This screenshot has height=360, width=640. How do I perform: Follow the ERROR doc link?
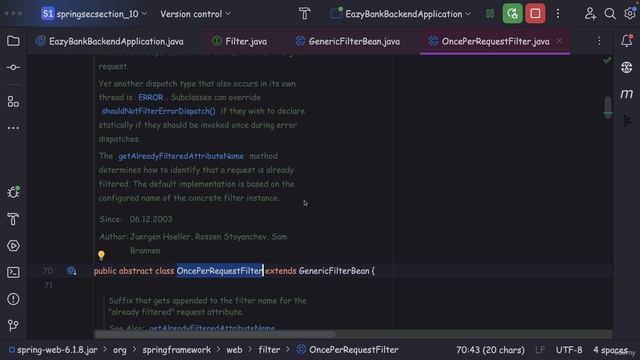[x=150, y=97]
